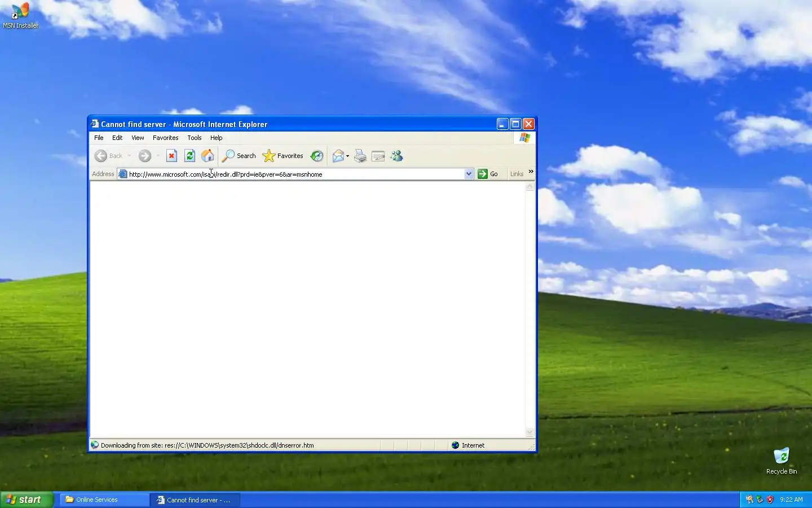This screenshot has height=508, width=812.
Task: Open the Edit menu
Action: pyautogui.click(x=117, y=138)
